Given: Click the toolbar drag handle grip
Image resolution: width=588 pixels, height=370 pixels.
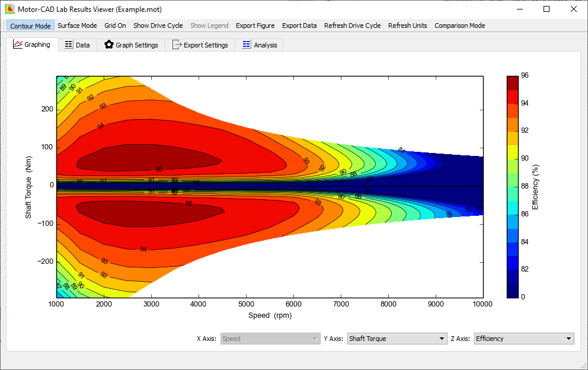Looking at the screenshot, I should (4, 25).
